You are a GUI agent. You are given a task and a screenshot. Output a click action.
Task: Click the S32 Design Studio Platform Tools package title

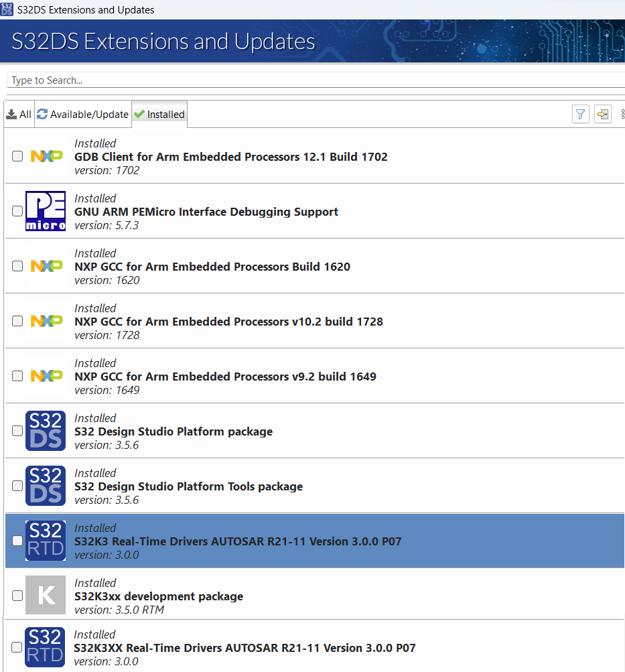click(188, 486)
